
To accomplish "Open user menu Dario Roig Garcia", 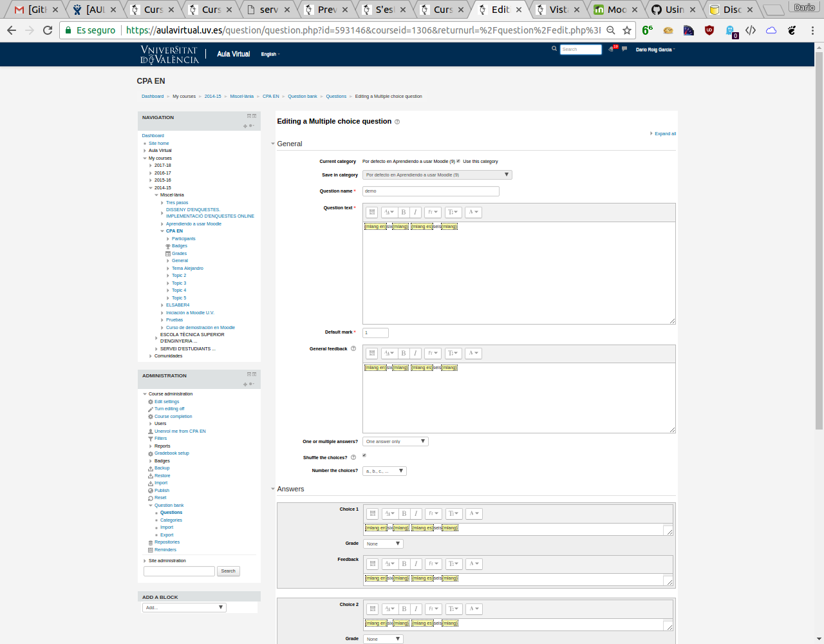I will (x=655, y=50).
